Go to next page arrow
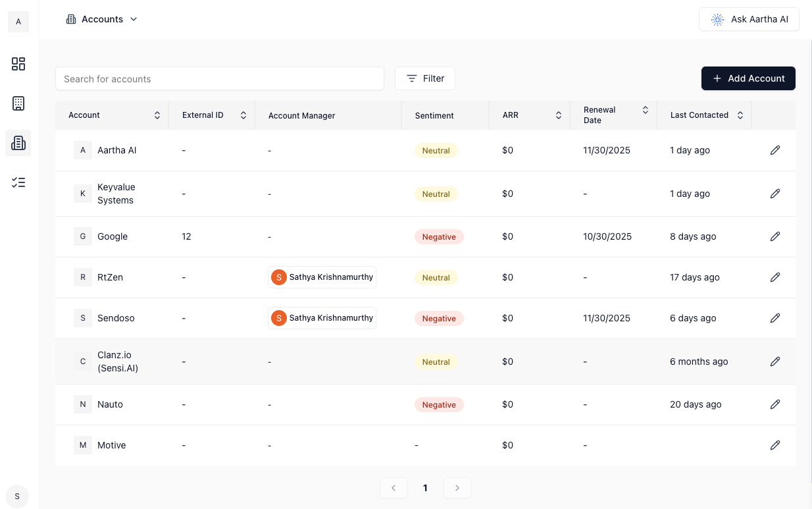812x509 pixels. point(457,488)
